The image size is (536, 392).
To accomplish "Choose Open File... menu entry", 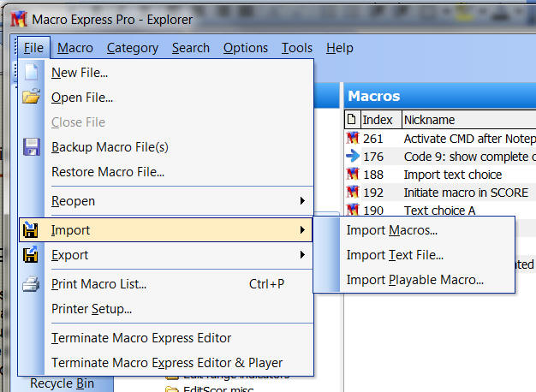I will [166, 98].
